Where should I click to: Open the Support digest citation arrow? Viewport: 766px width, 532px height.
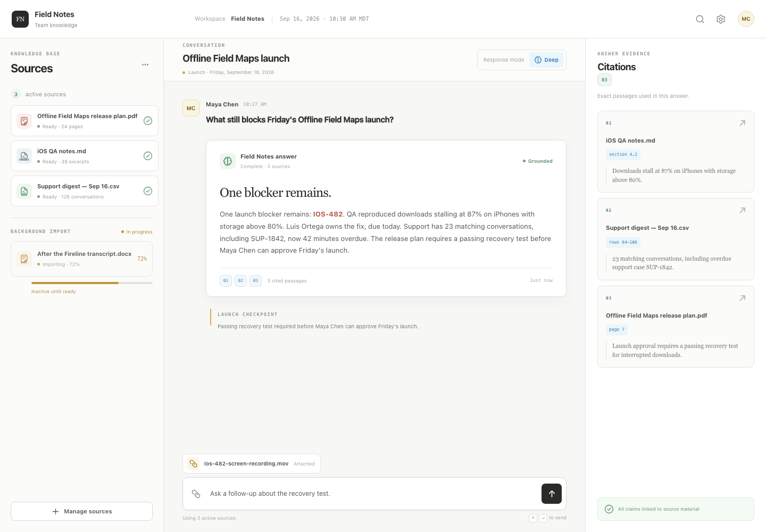tap(742, 210)
